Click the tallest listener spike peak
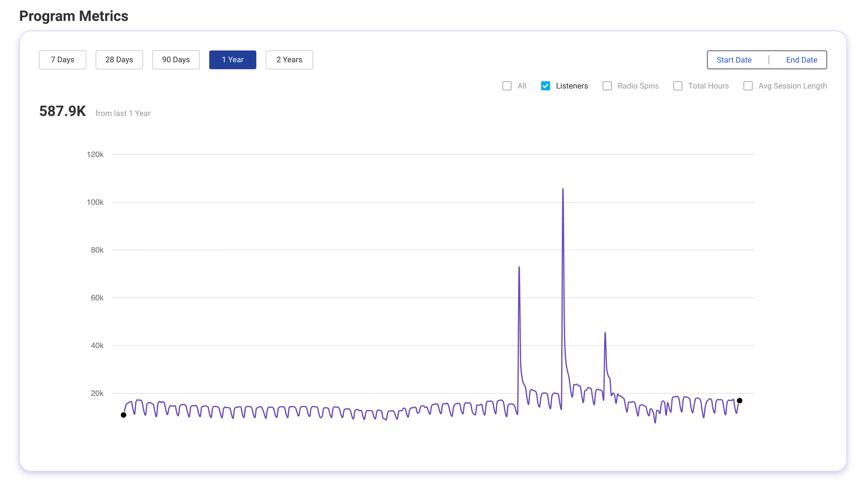868x486 pixels. [x=563, y=189]
